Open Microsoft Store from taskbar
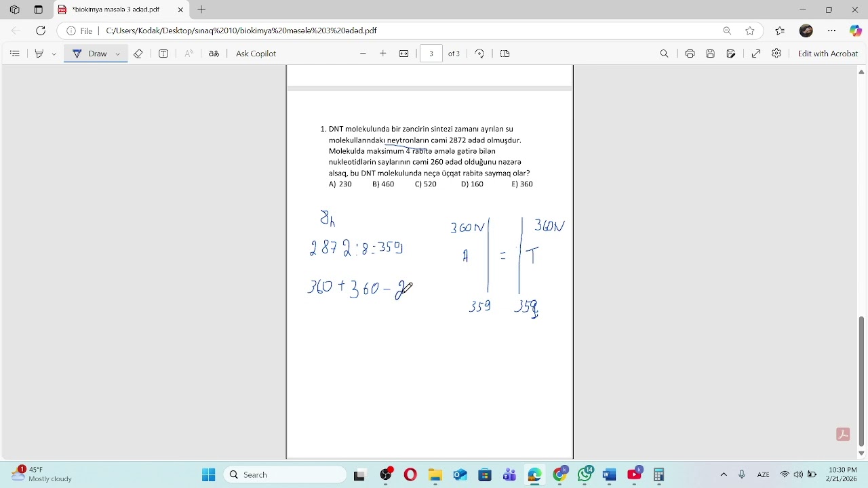Viewport: 868px width, 488px height. pos(485,475)
